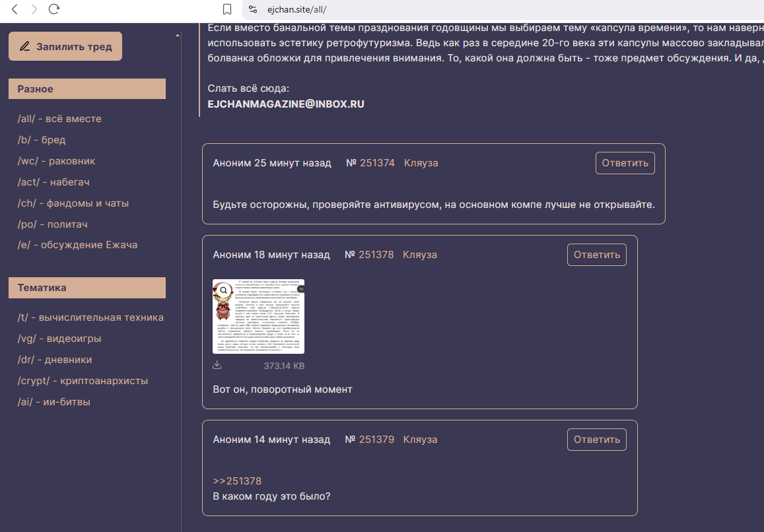Click the magnifier icon on the image thumbnail
The image size is (764, 532).
pyautogui.click(x=224, y=290)
